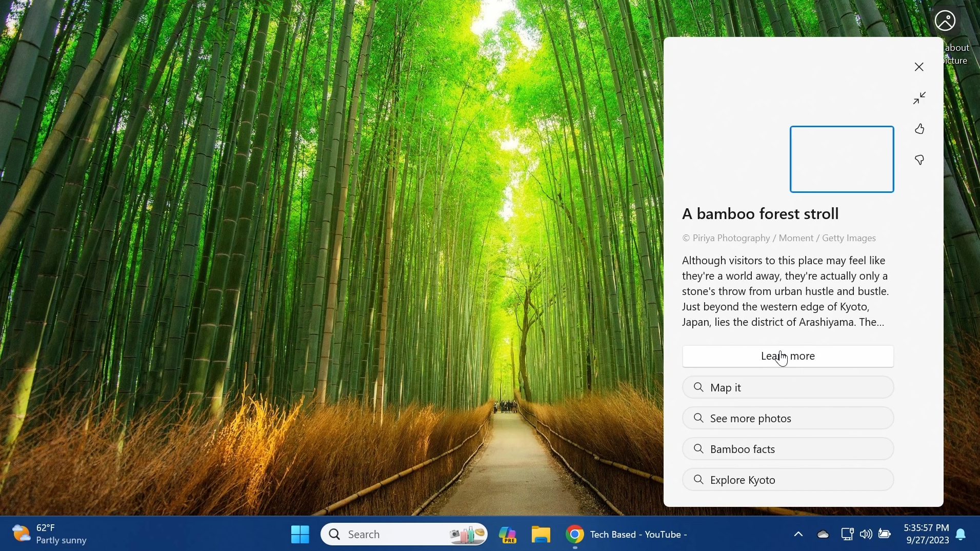Collapse the Spotlight info panel
This screenshot has height=551, width=980.
point(919,98)
